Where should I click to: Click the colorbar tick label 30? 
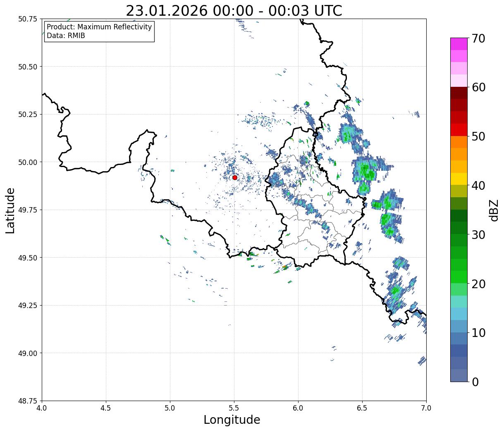[x=478, y=234]
